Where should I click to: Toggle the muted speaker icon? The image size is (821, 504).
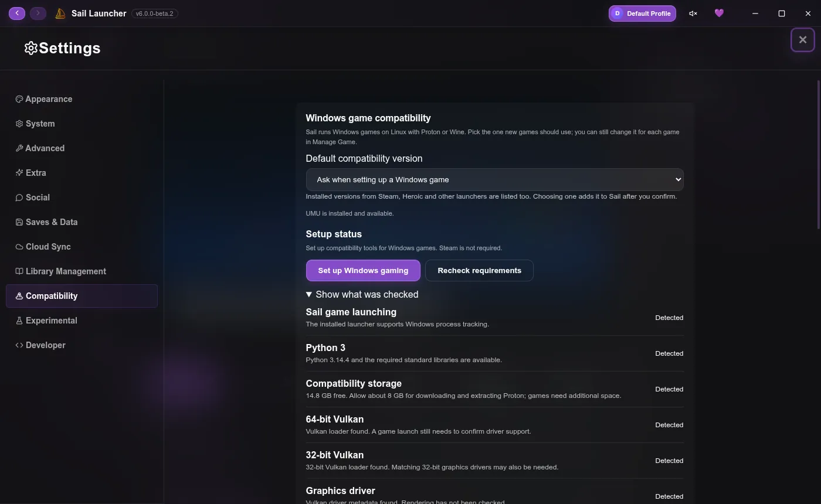[x=693, y=13]
